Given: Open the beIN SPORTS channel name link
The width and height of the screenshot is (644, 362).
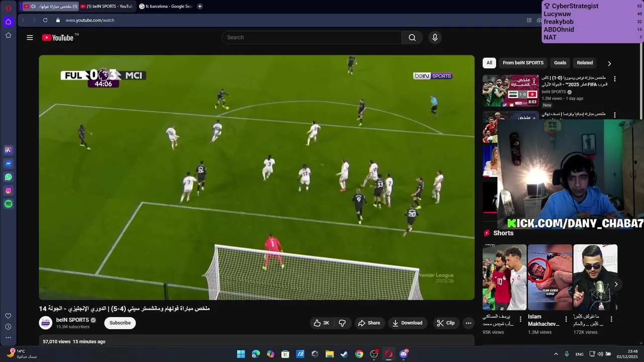Looking at the screenshot, I should pos(72,320).
